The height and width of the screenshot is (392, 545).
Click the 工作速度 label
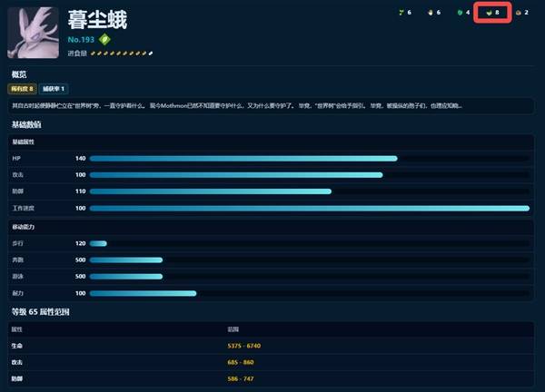coord(24,209)
